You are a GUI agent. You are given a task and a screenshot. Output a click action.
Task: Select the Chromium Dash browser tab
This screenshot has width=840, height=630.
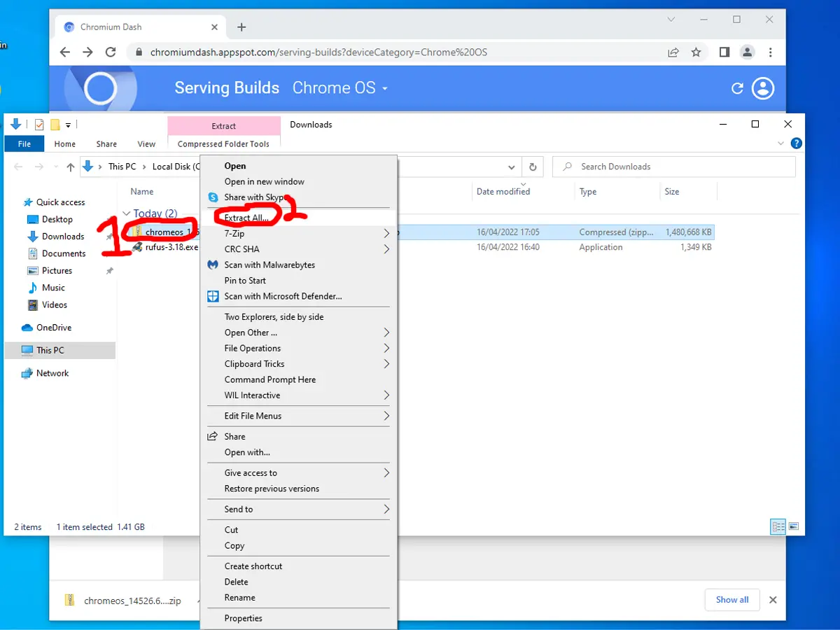(x=140, y=27)
